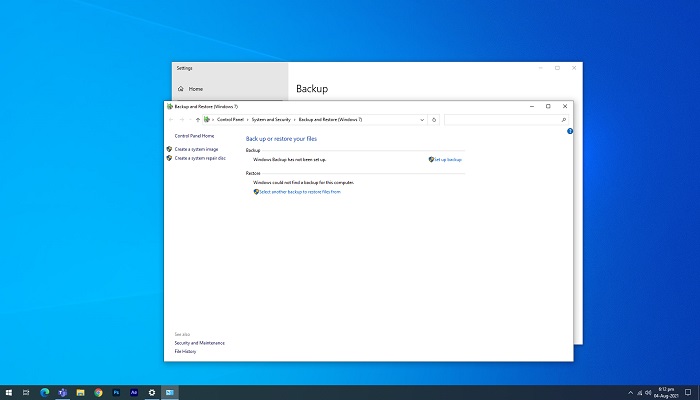
Task: Click the Set up backup link
Action: [x=446, y=159]
